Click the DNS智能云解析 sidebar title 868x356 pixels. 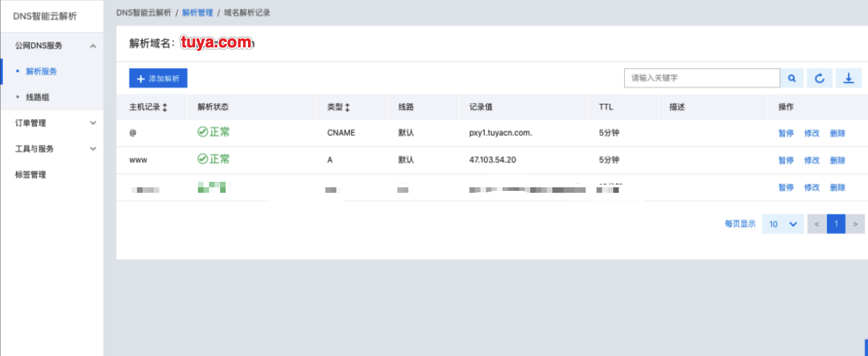point(45,16)
